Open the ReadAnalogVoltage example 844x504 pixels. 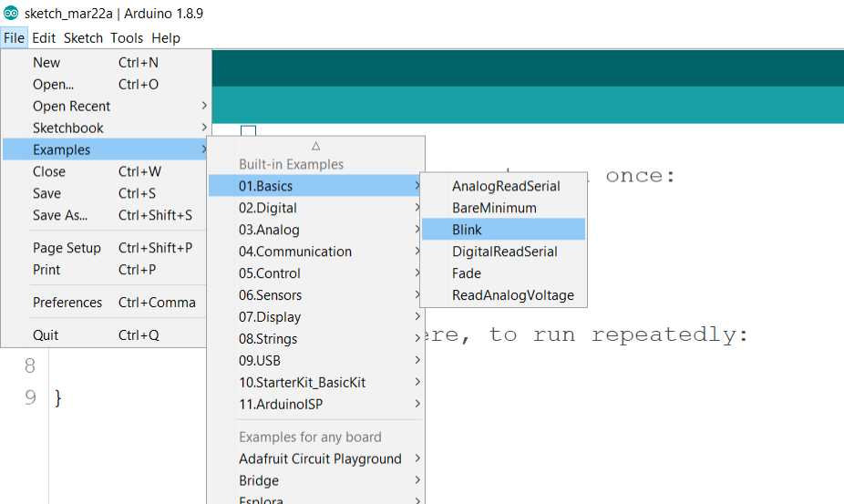503,295
